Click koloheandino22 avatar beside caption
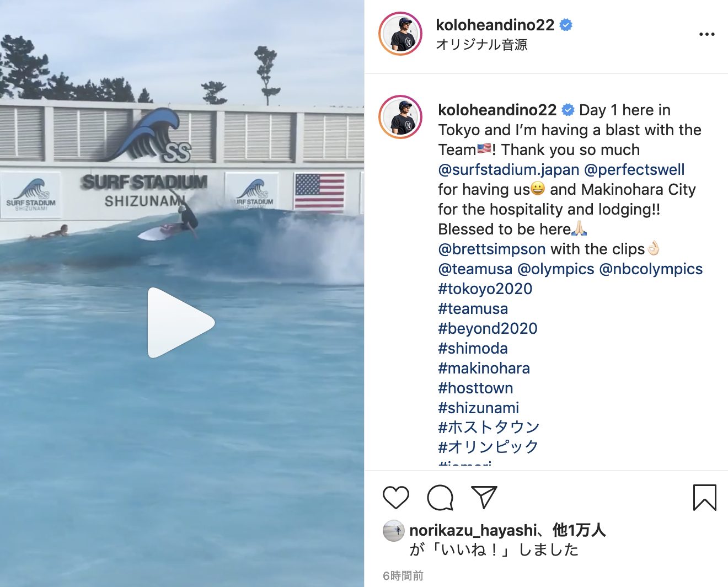728x587 pixels. coord(400,117)
